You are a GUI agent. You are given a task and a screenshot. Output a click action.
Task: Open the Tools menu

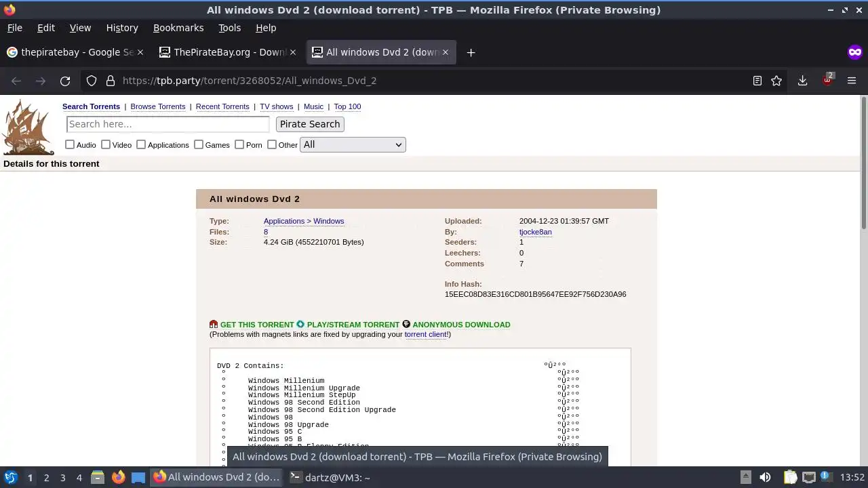pyautogui.click(x=229, y=28)
